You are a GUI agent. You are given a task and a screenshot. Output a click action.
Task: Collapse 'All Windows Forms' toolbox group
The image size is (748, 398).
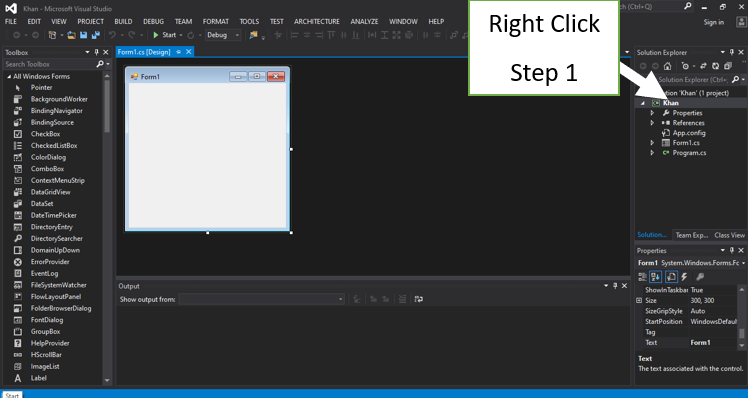coord(9,76)
